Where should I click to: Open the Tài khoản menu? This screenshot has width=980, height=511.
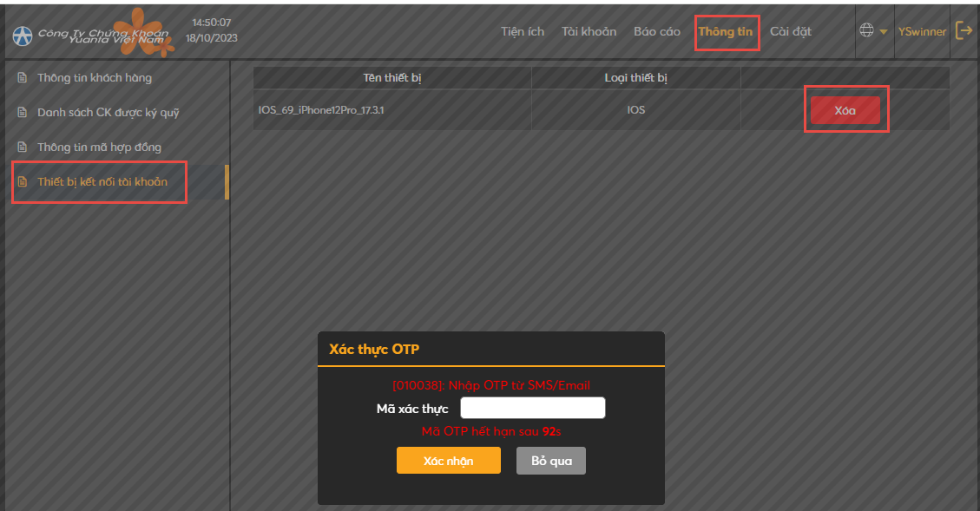tap(589, 31)
